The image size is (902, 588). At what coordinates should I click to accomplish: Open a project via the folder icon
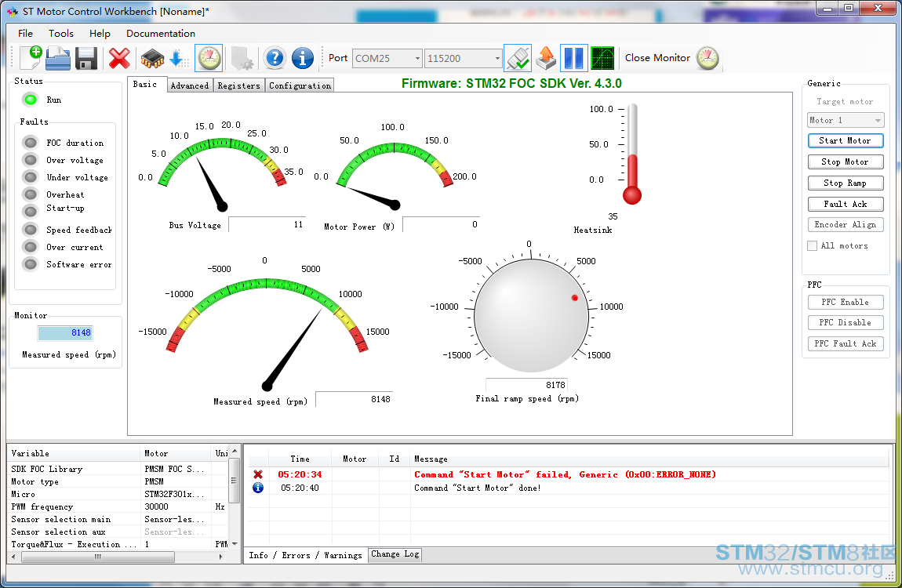click(58, 58)
